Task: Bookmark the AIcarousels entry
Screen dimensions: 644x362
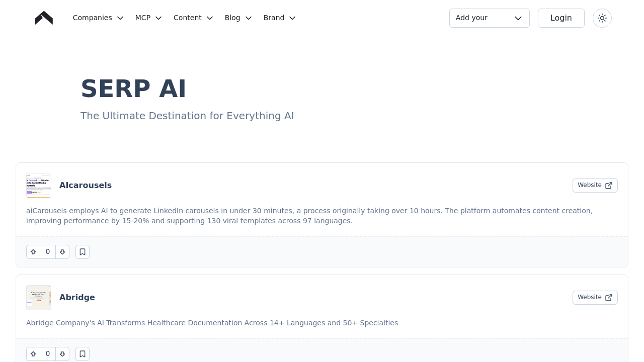Action: point(83,252)
